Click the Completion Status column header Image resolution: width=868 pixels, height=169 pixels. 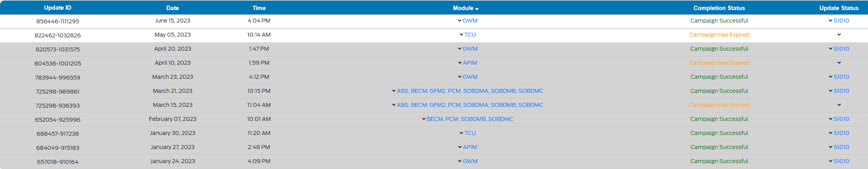click(x=719, y=8)
